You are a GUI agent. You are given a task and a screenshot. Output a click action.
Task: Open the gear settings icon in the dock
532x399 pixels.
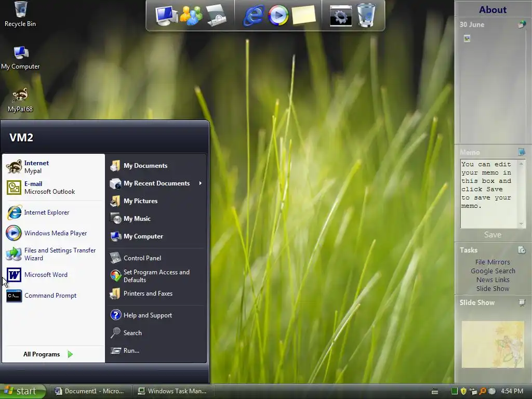[x=341, y=16]
